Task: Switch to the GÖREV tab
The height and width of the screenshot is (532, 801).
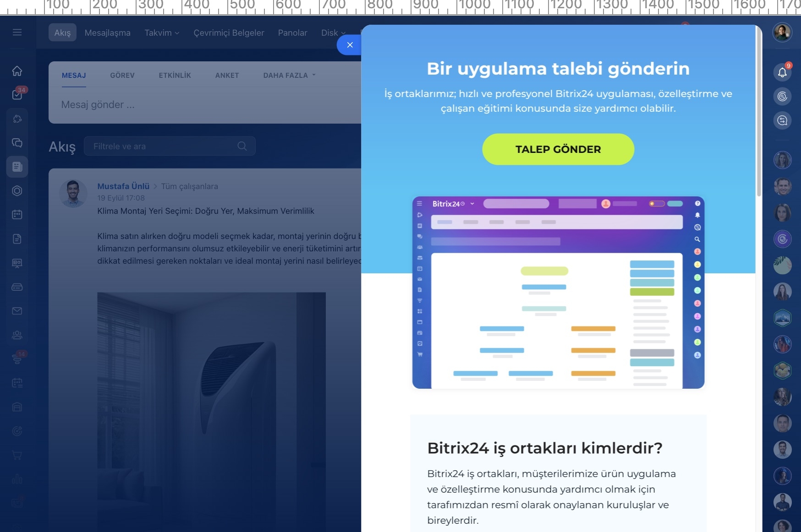Action: (x=122, y=75)
